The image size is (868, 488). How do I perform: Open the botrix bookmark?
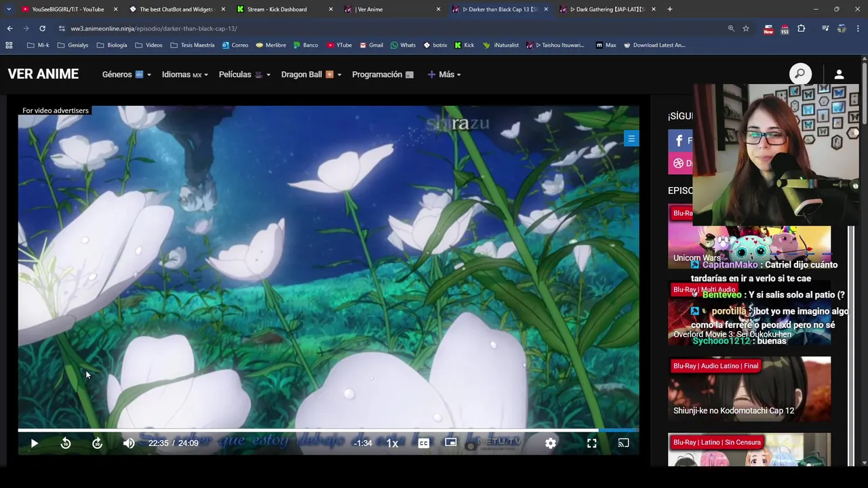click(x=435, y=45)
